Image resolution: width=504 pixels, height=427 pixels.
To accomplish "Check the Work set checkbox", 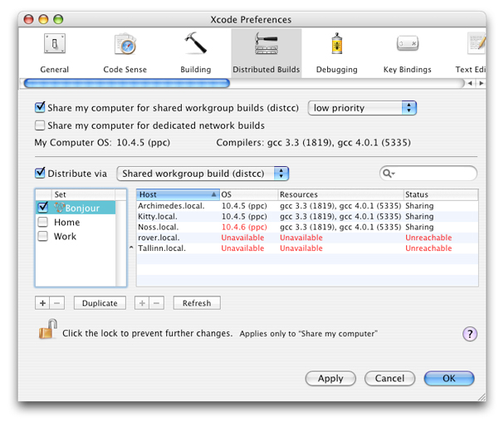I will 42,236.
